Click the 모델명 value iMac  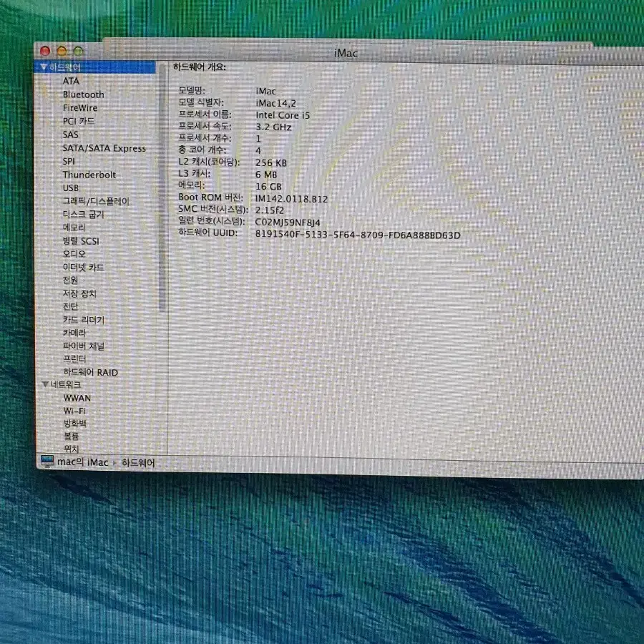pyautogui.click(x=265, y=91)
